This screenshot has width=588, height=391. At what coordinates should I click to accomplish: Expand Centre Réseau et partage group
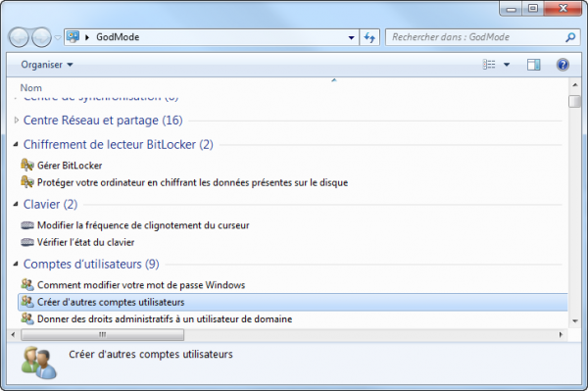(x=16, y=120)
